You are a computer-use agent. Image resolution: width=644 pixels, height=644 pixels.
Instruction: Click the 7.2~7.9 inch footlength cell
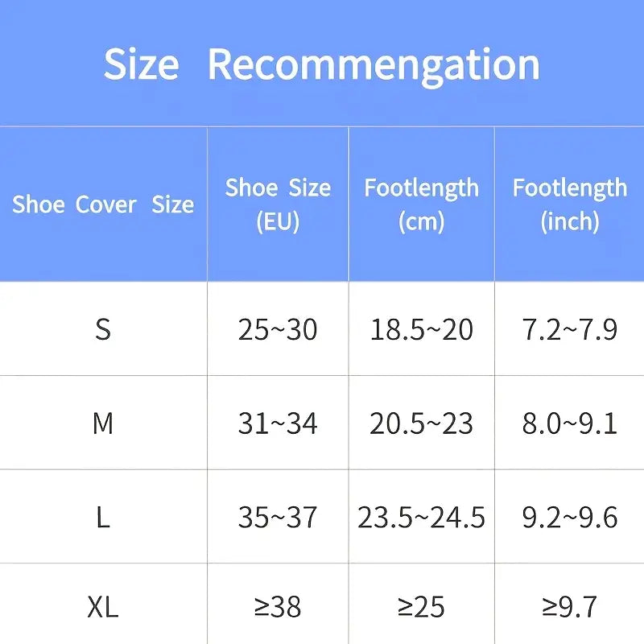pyautogui.click(x=569, y=329)
